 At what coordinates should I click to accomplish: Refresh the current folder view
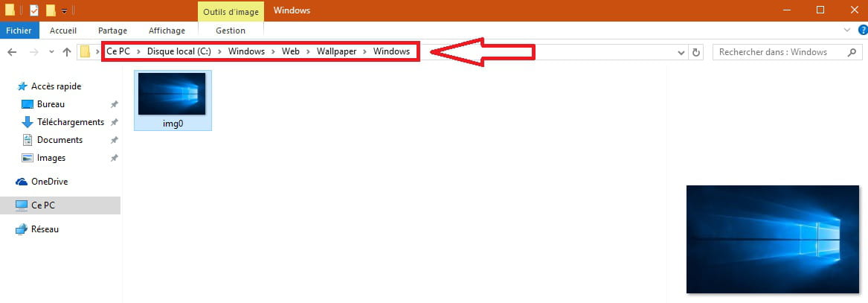(696, 53)
